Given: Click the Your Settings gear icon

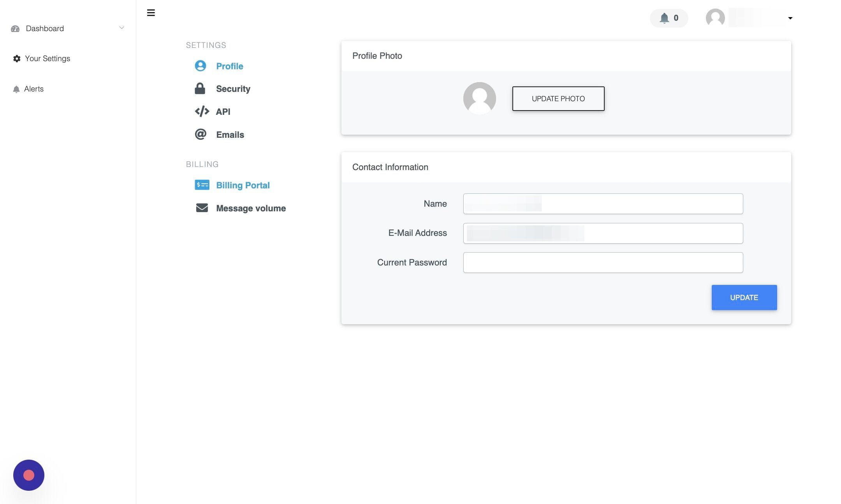Looking at the screenshot, I should (17, 58).
